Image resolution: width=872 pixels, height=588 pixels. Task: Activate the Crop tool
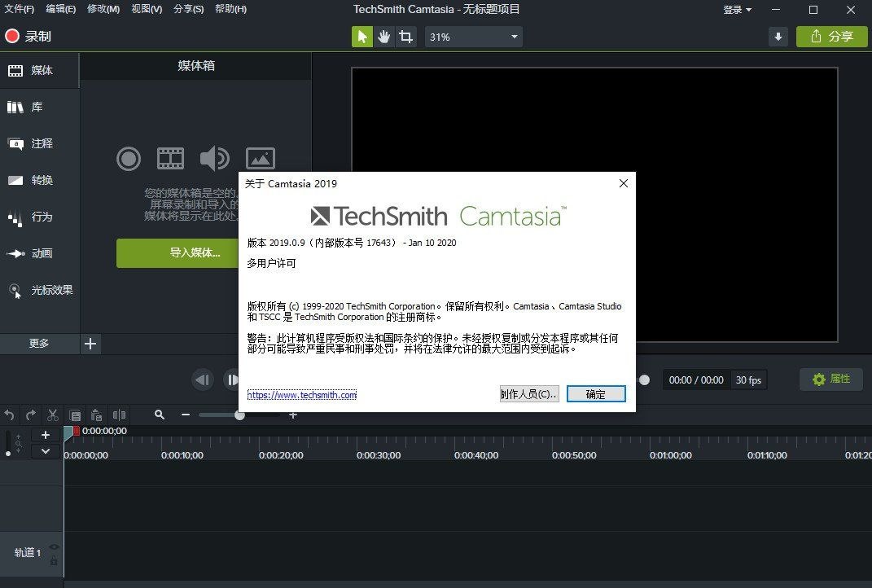coord(405,37)
